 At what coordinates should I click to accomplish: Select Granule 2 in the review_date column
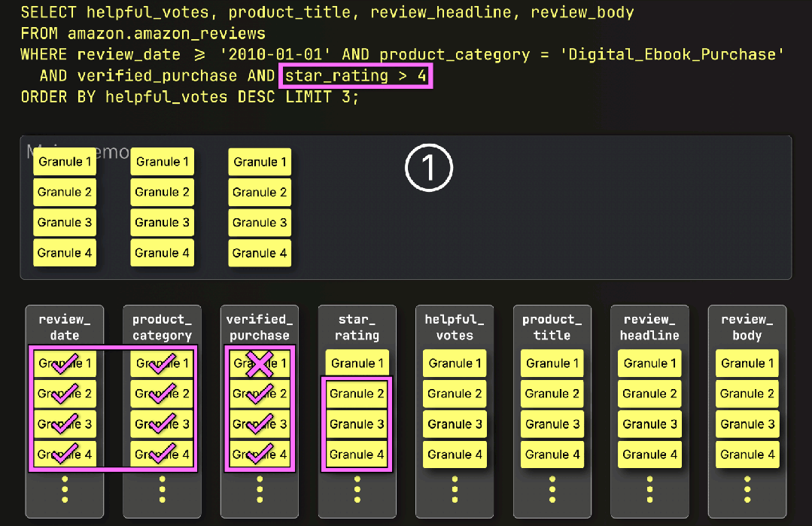(x=65, y=394)
